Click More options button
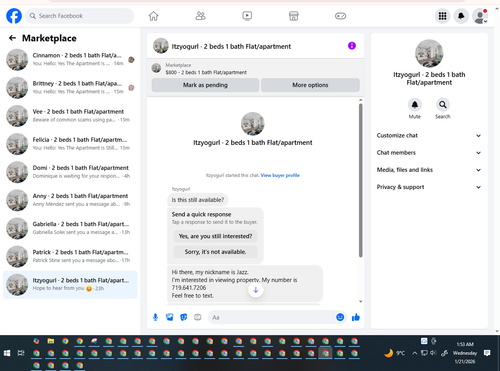 coord(310,85)
